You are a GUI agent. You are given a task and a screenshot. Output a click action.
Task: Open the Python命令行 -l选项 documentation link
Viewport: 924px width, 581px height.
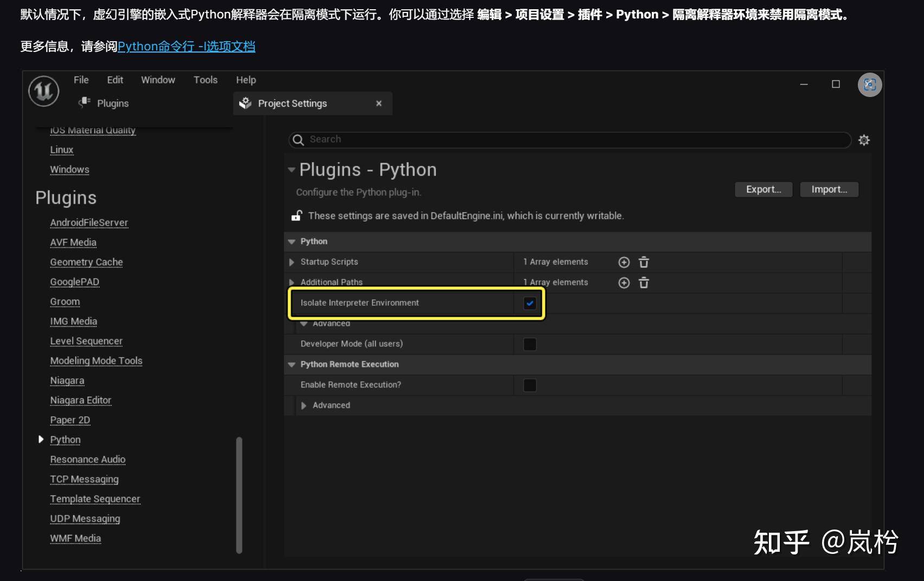(x=186, y=47)
